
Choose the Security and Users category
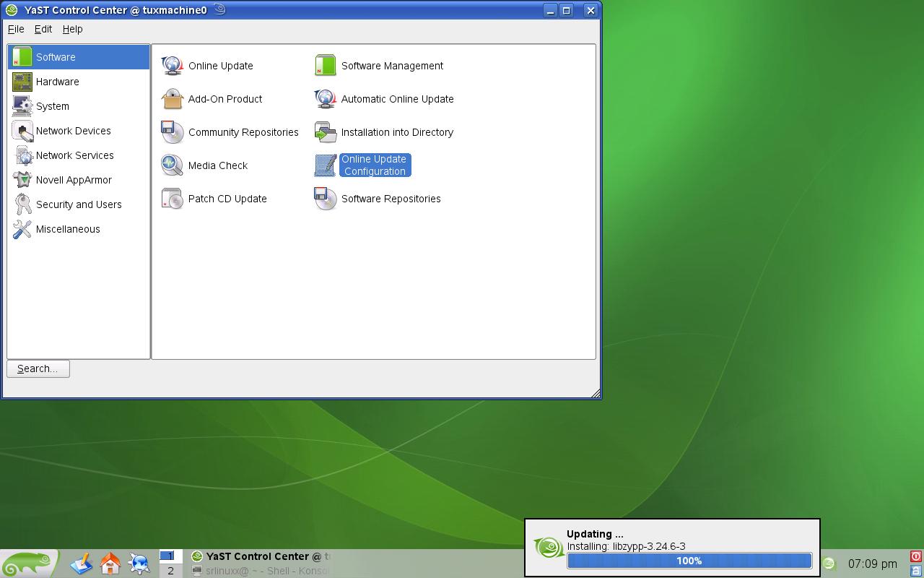point(79,204)
